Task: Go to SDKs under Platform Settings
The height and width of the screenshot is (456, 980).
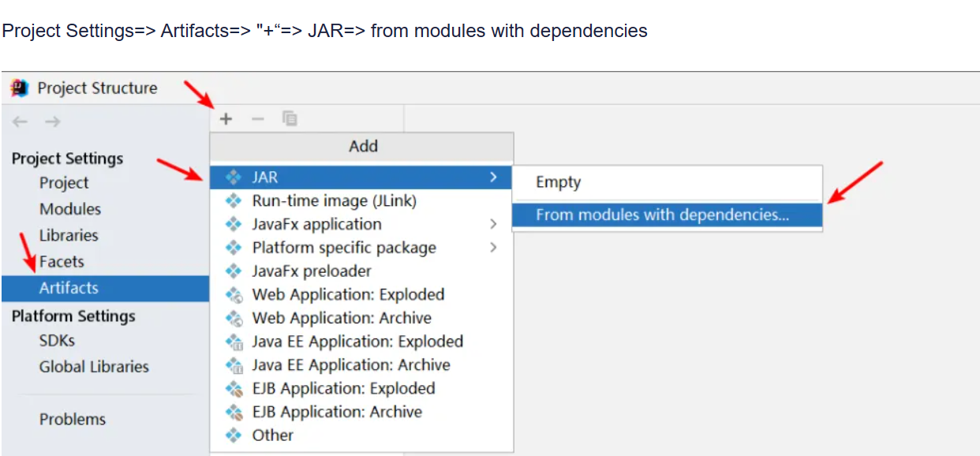Action: [57, 341]
